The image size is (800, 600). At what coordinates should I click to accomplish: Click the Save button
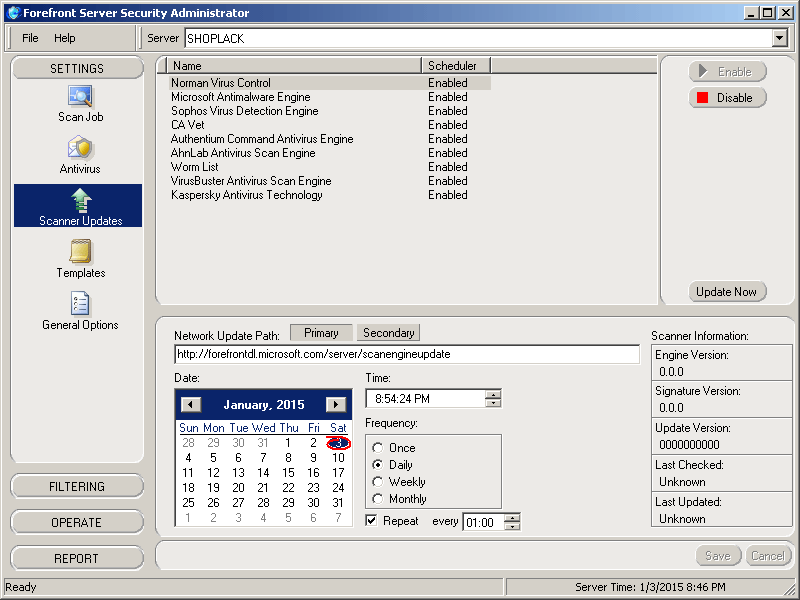(718, 556)
